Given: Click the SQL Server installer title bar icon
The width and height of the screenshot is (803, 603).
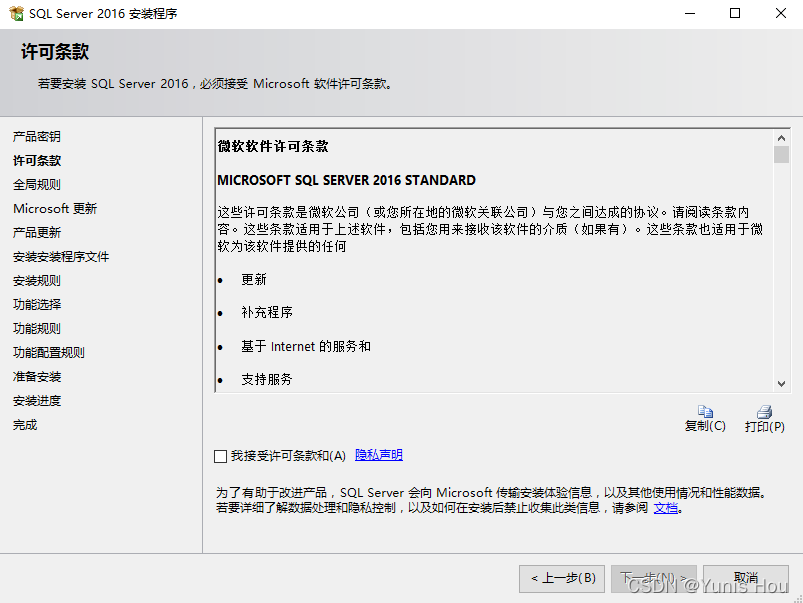Looking at the screenshot, I should [16, 13].
